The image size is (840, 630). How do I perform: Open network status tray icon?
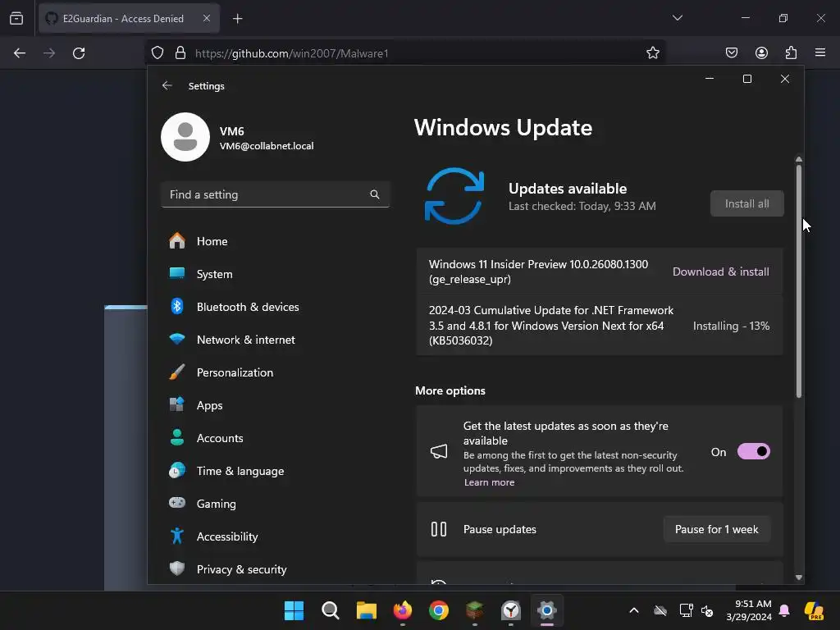[686, 610]
